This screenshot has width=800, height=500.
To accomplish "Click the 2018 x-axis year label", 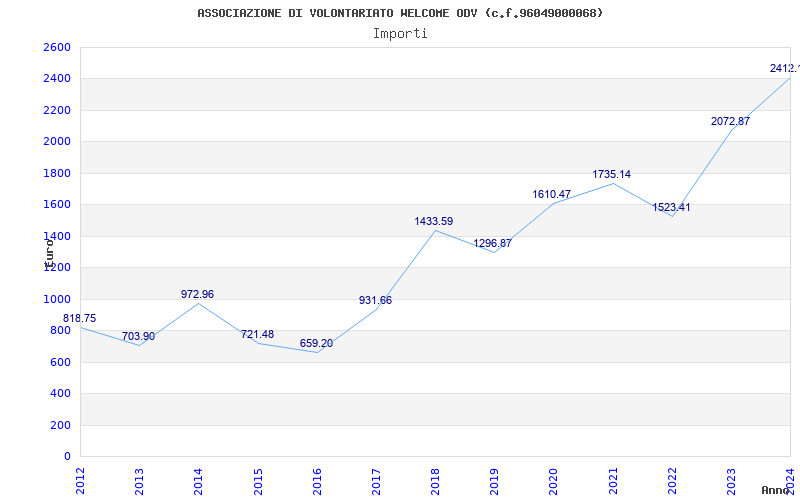I will [x=435, y=481].
